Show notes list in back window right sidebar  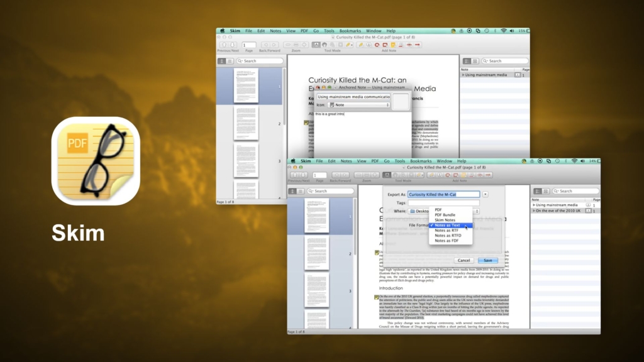click(467, 61)
